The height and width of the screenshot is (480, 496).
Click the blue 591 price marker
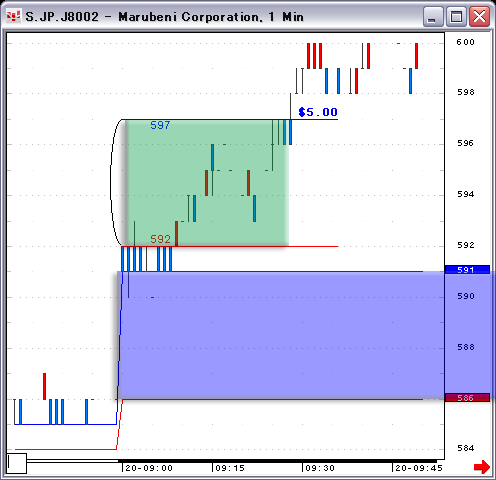(x=467, y=269)
